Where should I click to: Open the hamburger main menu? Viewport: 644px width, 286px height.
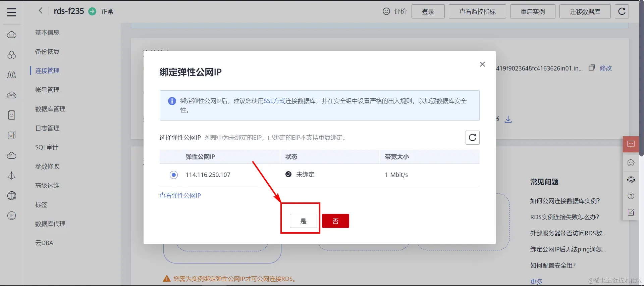12,12
